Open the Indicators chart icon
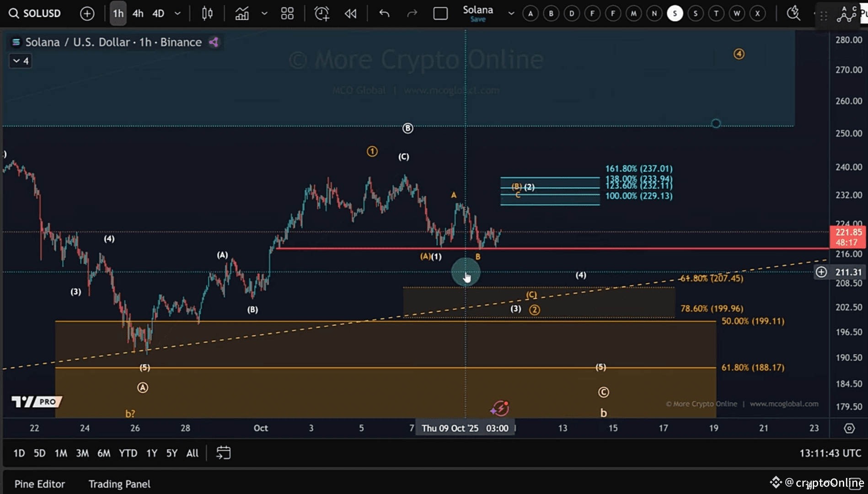The width and height of the screenshot is (868, 494). tap(242, 14)
